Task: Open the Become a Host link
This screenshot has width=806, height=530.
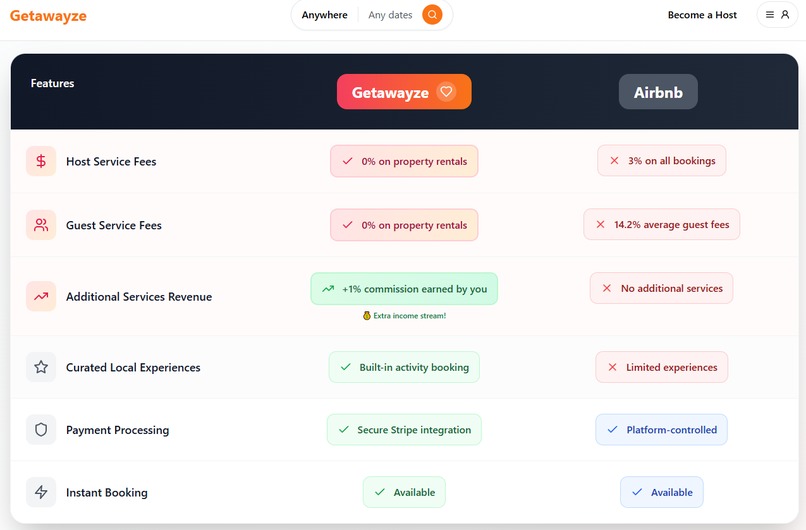Action: click(x=702, y=15)
